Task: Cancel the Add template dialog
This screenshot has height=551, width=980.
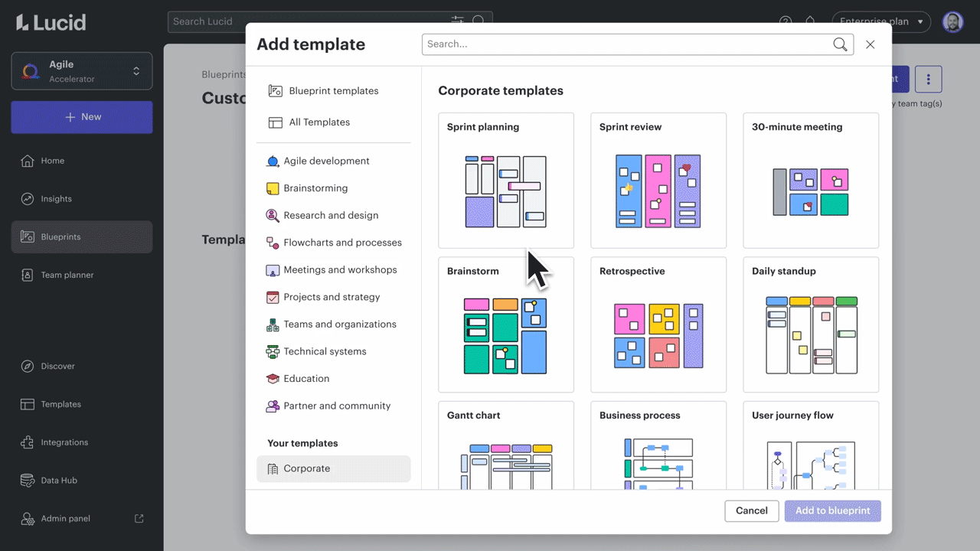Action: pos(751,510)
